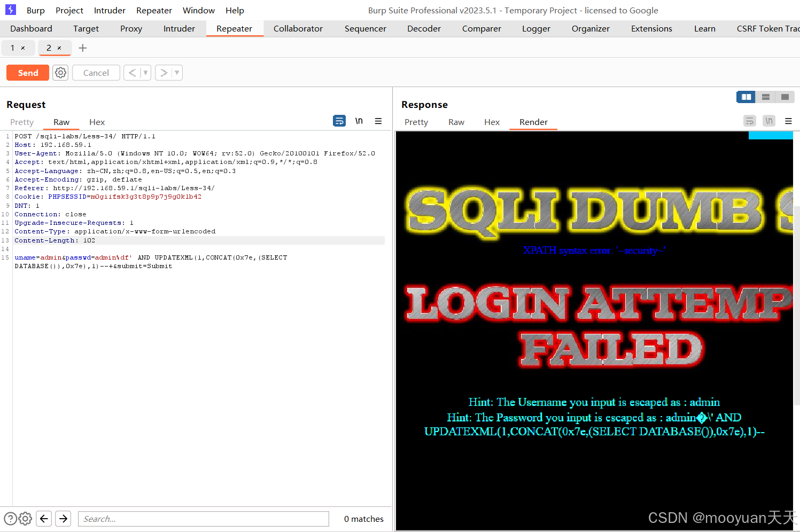800x532 pixels.
Task: Show Response in Hex view
Action: tap(492, 122)
